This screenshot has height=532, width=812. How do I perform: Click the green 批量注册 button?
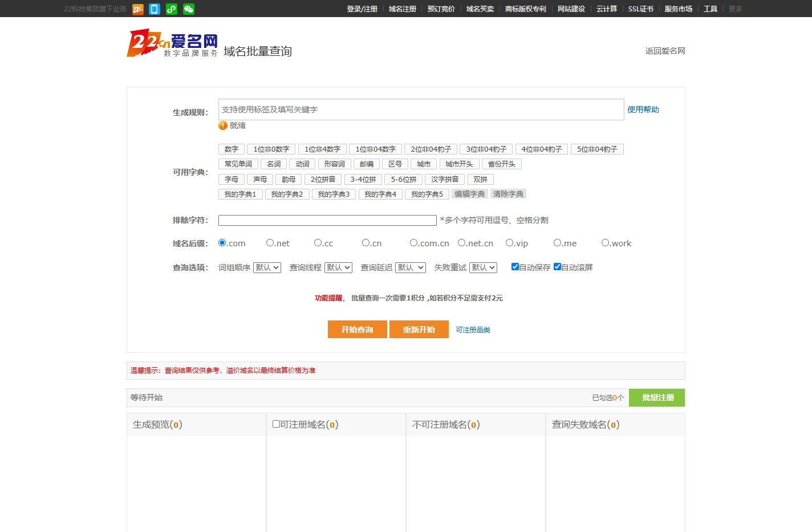(657, 397)
